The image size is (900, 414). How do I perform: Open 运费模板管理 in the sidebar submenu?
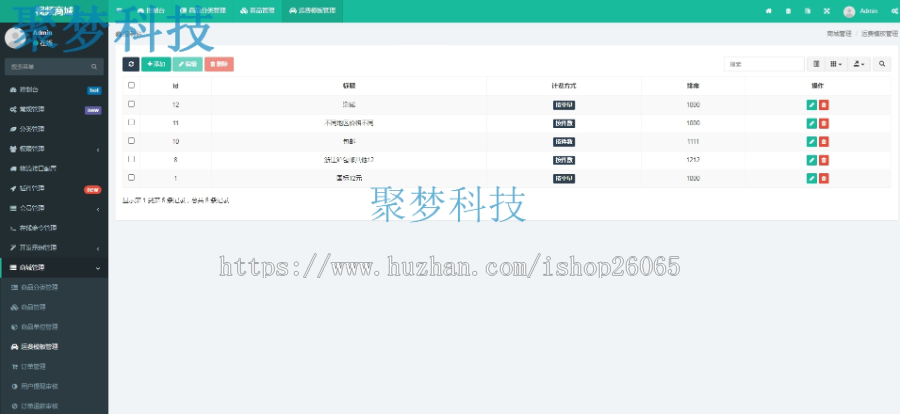coord(54,347)
